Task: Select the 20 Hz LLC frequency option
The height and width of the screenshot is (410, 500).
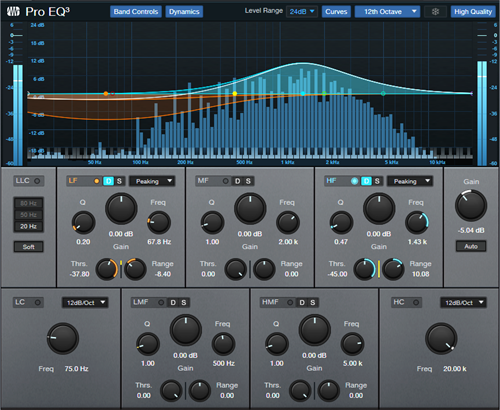Action: click(28, 226)
